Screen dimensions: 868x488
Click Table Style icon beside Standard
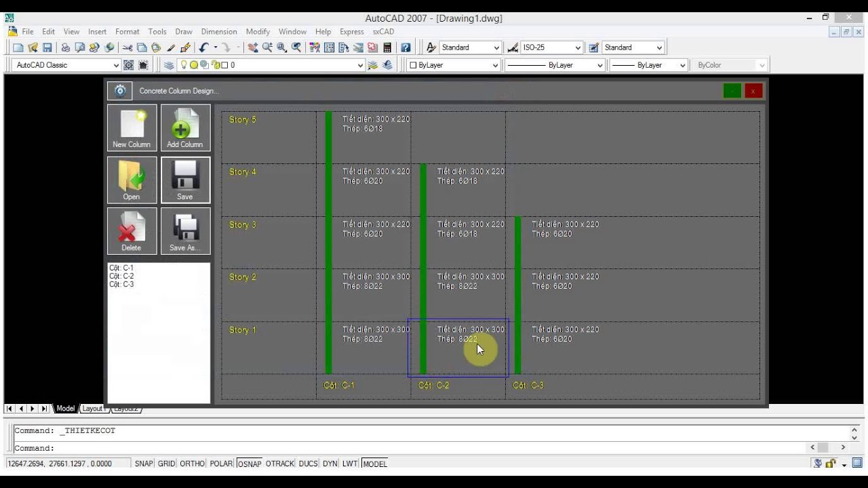[x=594, y=47]
